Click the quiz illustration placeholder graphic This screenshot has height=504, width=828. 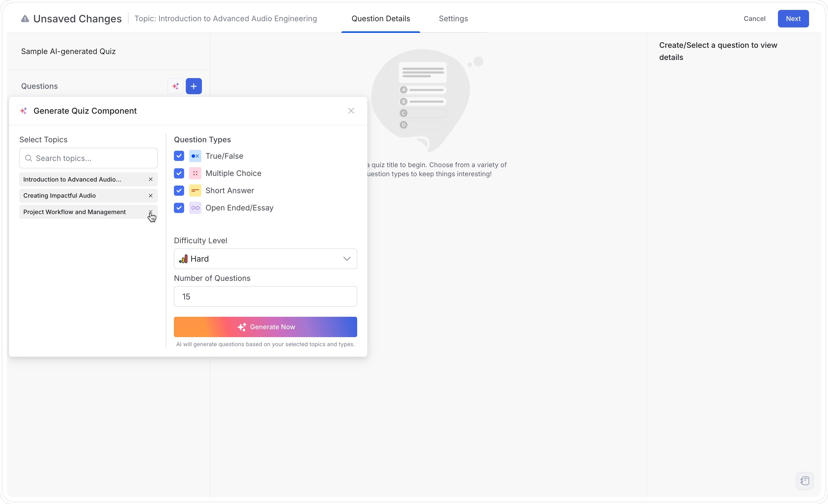pyautogui.click(x=427, y=101)
